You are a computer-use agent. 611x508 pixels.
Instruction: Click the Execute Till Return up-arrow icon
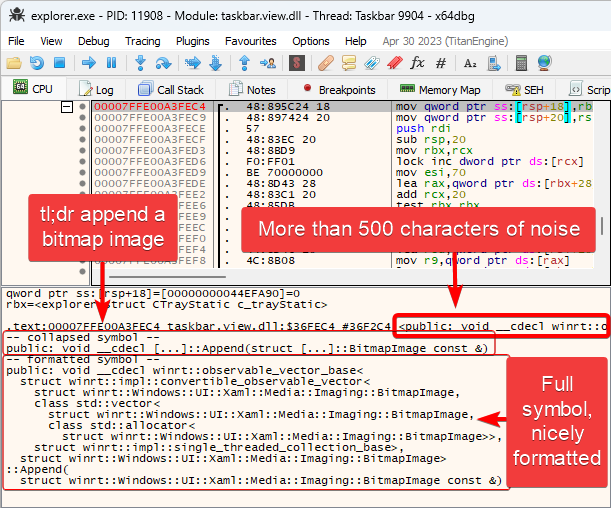[x=244, y=63]
